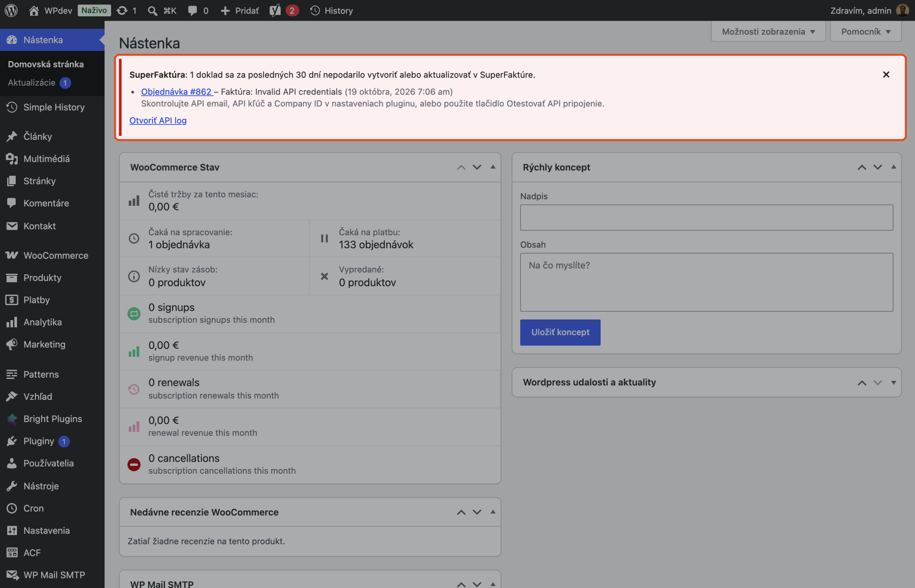Screen dimensions: 915x588
Task: Open Produkty menu in sidebar
Action: click(x=52, y=278)
